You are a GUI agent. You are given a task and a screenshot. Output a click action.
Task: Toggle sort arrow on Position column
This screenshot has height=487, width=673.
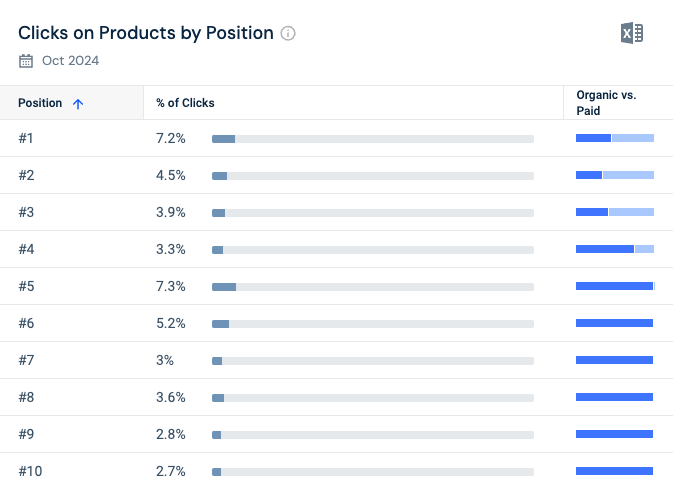click(78, 103)
